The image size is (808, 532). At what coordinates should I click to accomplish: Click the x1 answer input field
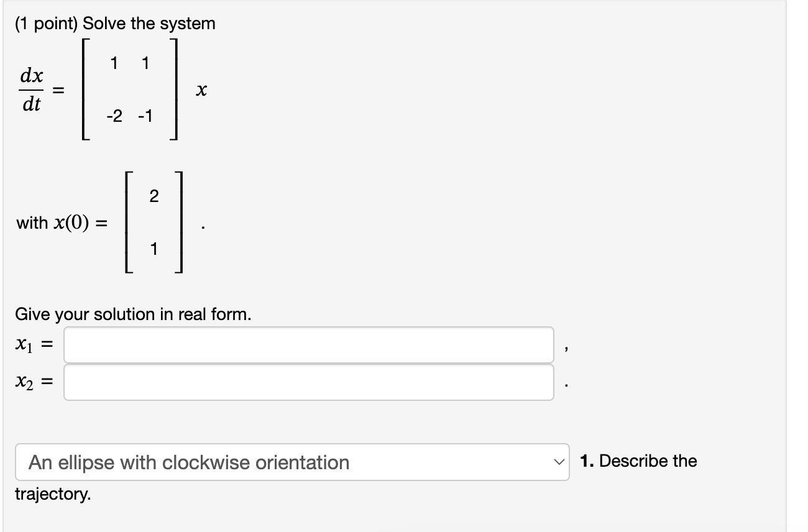308,344
